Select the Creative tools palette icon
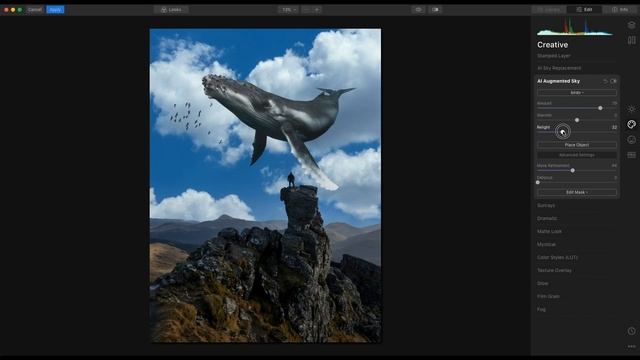The width and height of the screenshot is (640, 360). tap(631, 124)
